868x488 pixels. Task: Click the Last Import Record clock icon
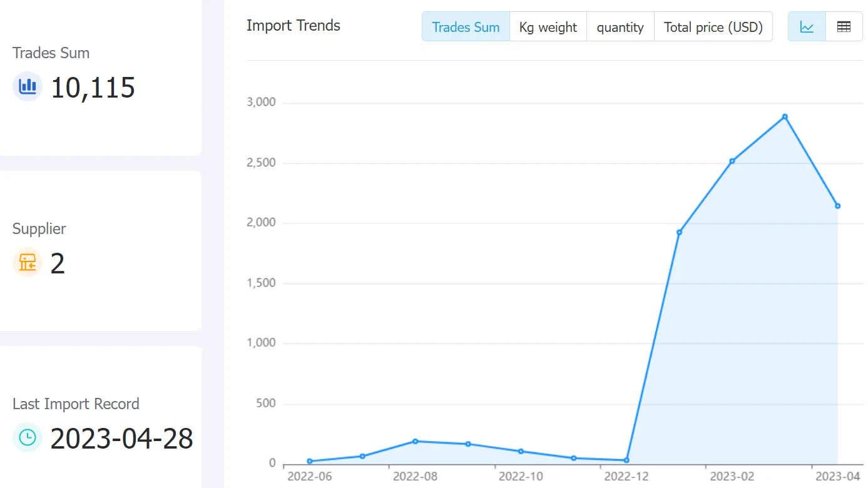click(x=28, y=438)
